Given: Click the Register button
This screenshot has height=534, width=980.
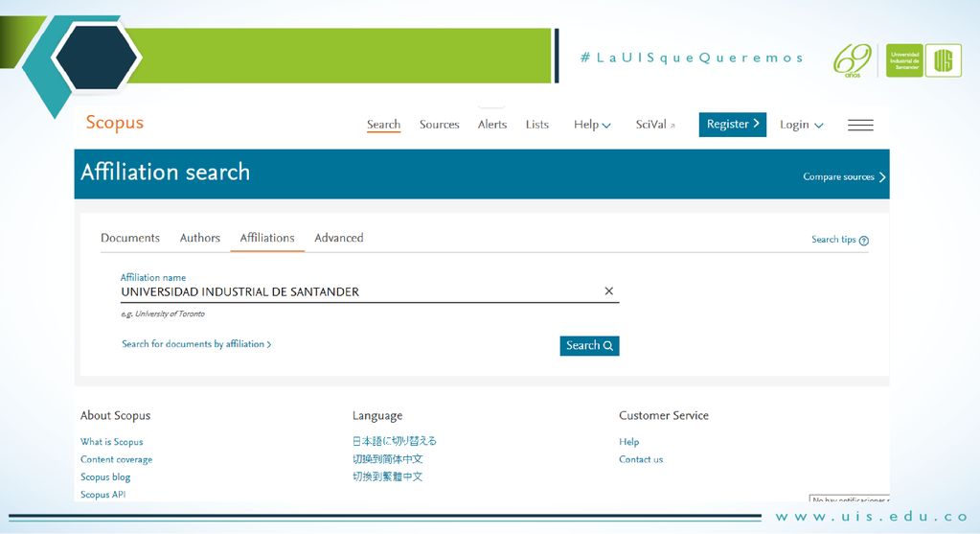Looking at the screenshot, I should [733, 125].
